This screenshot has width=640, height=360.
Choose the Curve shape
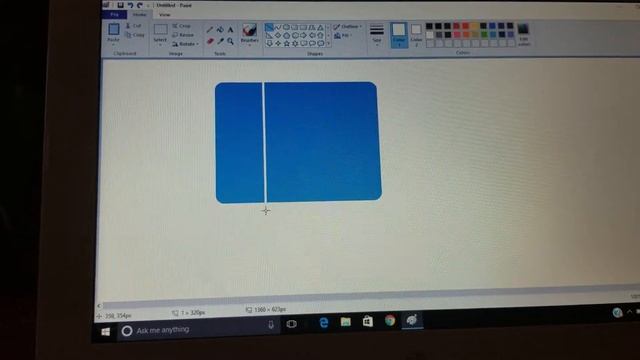tap(278, 27)
